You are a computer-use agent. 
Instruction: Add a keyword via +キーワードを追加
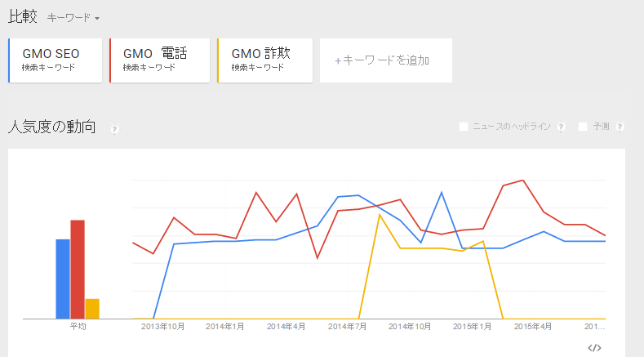[x=385, y=60]
